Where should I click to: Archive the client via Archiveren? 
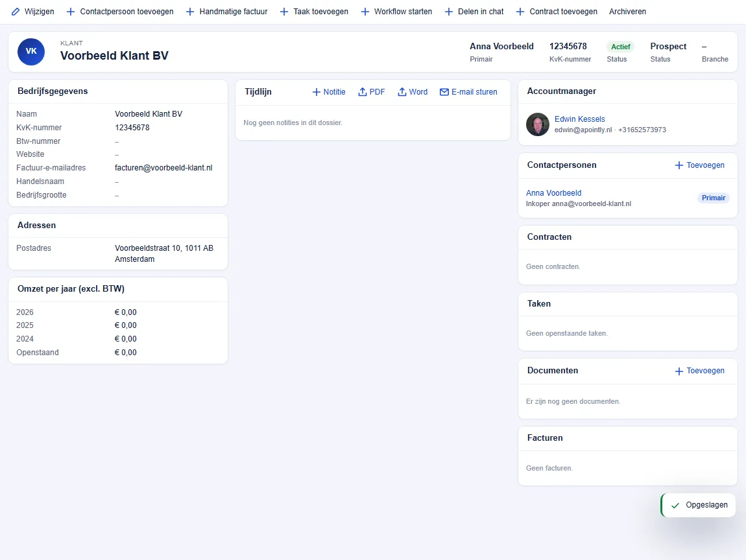point(627,12)
